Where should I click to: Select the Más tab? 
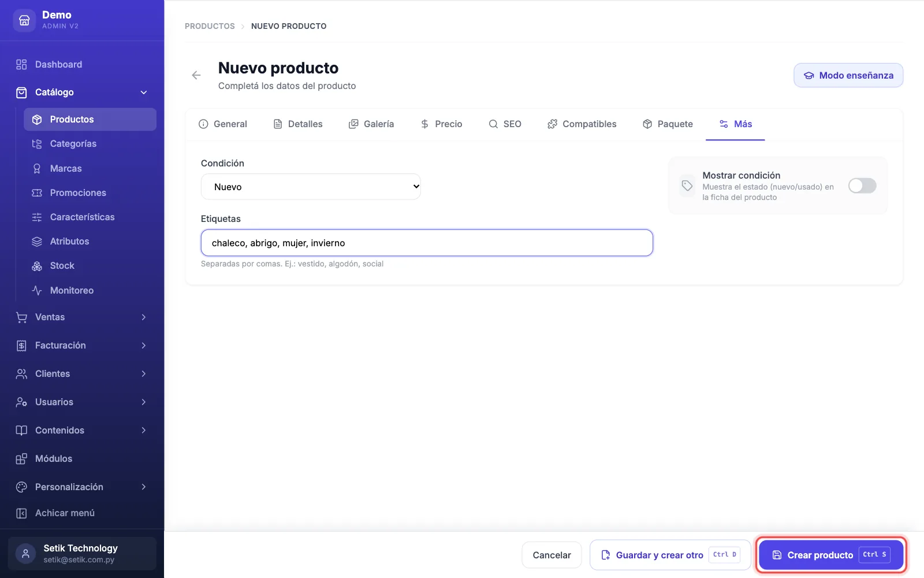(x=735, y=124)
